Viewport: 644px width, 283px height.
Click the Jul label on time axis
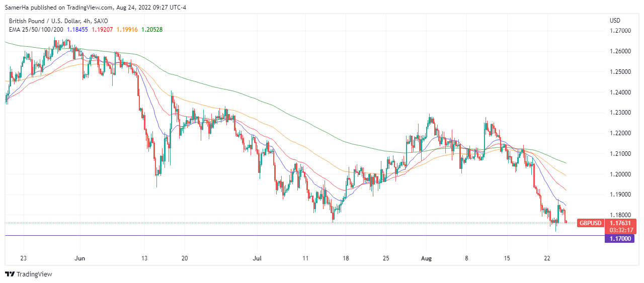point(258,258)
